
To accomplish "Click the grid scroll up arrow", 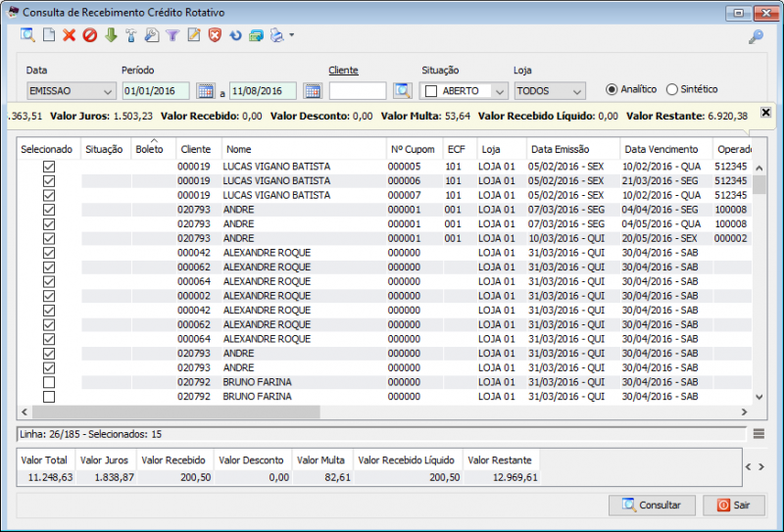I will pyautogui.click(x=759, y=168).
